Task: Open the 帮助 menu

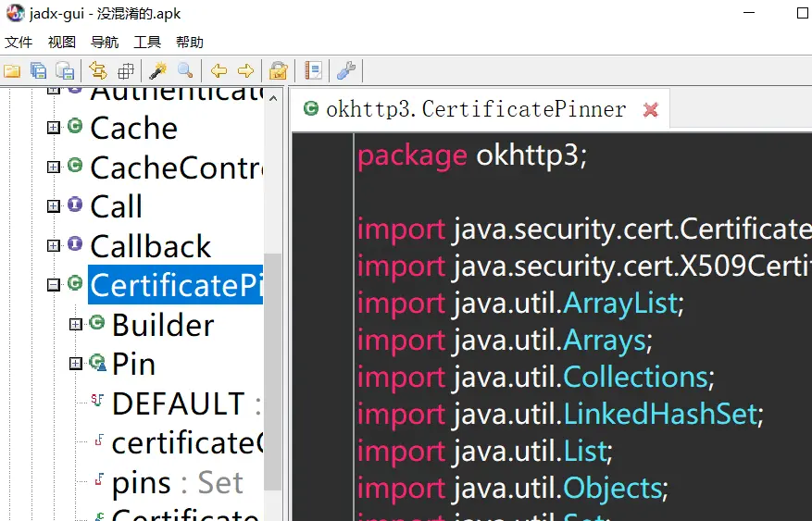Action: tap(190, 42)
